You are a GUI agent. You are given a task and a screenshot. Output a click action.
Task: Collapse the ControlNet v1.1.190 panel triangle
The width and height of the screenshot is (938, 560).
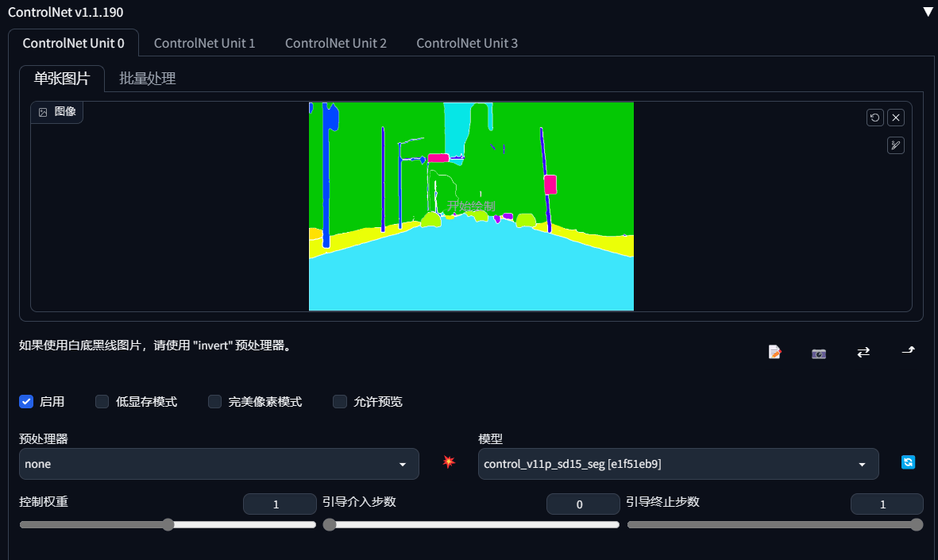(x=928, y=12)
